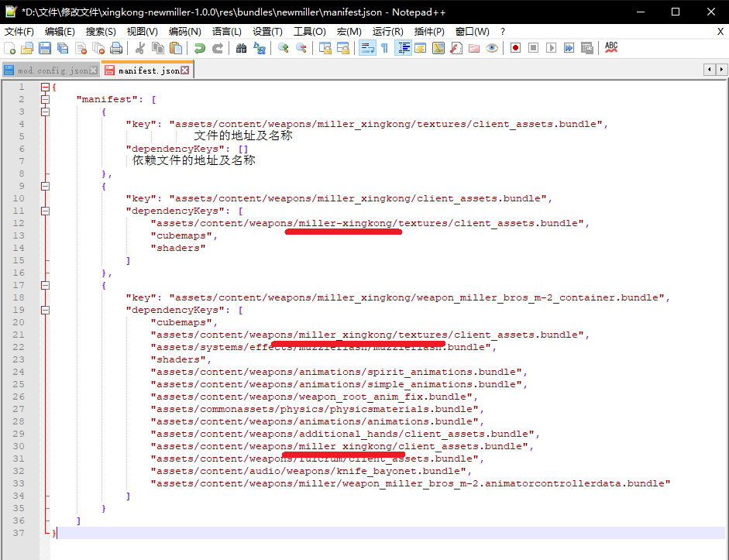Open the 语言(L) menu
This screenshot has height=560, width=729.
(x=227, y=32)
